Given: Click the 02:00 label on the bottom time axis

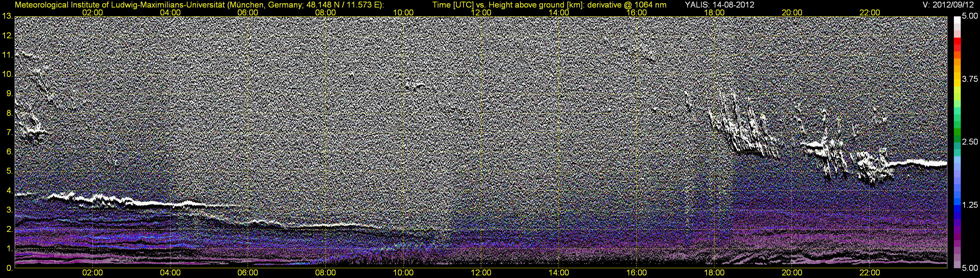Looking at the screenshot, I should coord(92,273).
